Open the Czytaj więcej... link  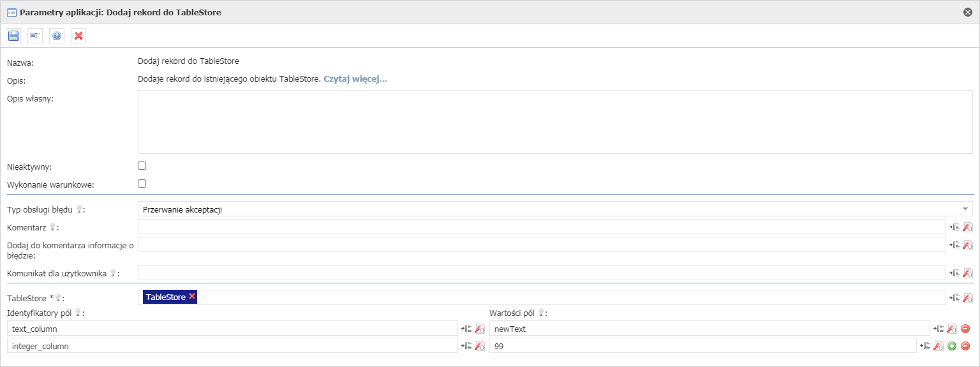[355, 80]
